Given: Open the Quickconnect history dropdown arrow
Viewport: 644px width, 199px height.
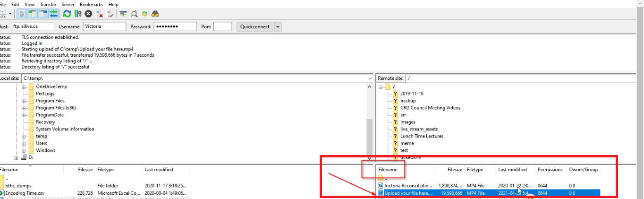Looking at the screenshot, I should point(278,26).
